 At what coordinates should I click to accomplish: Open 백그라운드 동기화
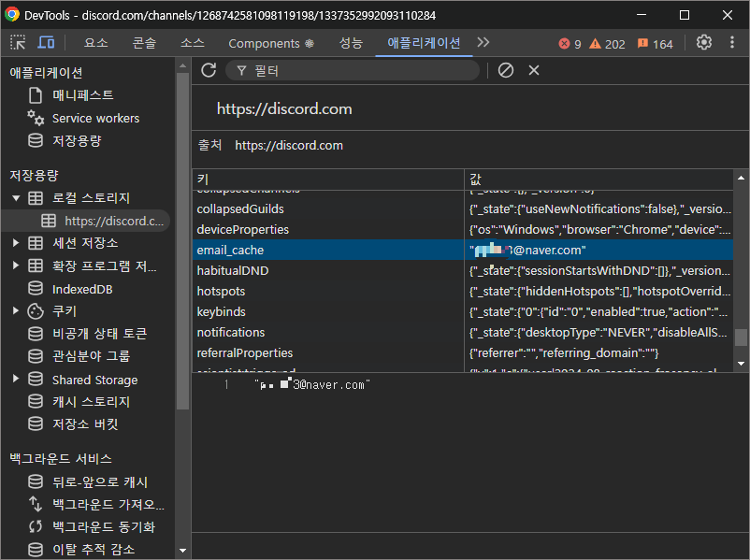104,527
